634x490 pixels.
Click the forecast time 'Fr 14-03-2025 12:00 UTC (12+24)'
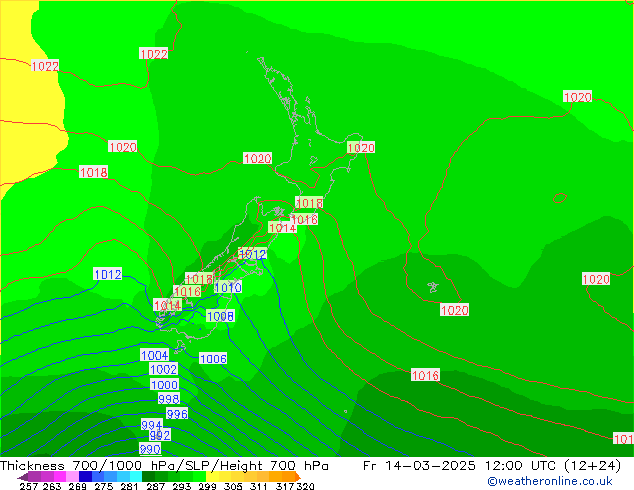pos(492,466)
